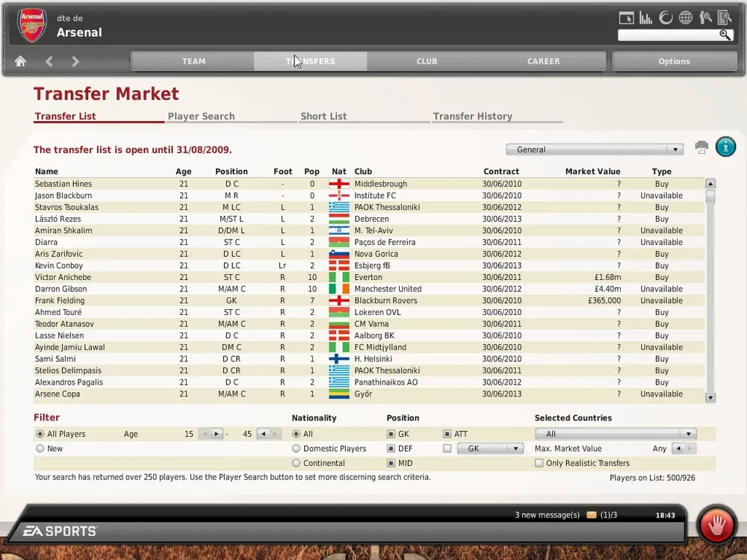
Task: Open the document search icon
Action: pos(725,18)
